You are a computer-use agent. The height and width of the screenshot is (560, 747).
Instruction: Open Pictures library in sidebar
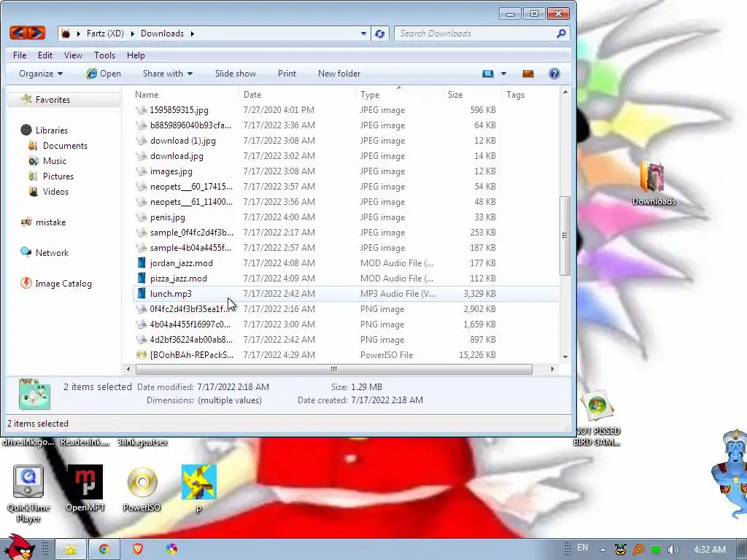(x=51, y=176)
